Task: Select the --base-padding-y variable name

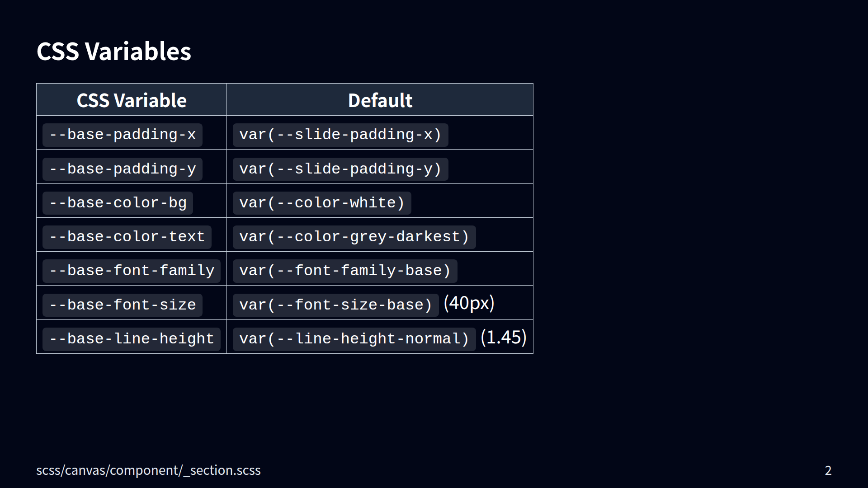Action: (122, 169)
